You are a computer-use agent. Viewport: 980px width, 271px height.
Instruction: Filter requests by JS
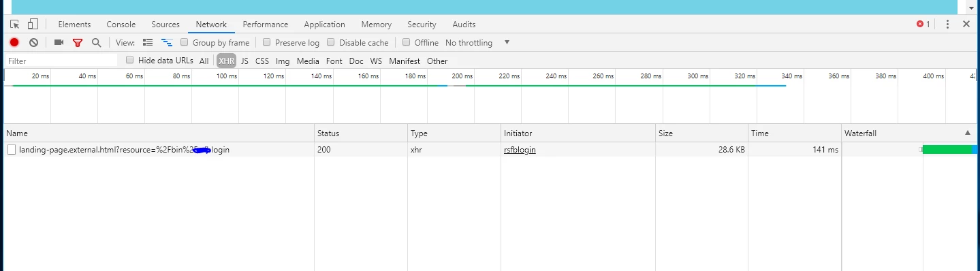244,61
